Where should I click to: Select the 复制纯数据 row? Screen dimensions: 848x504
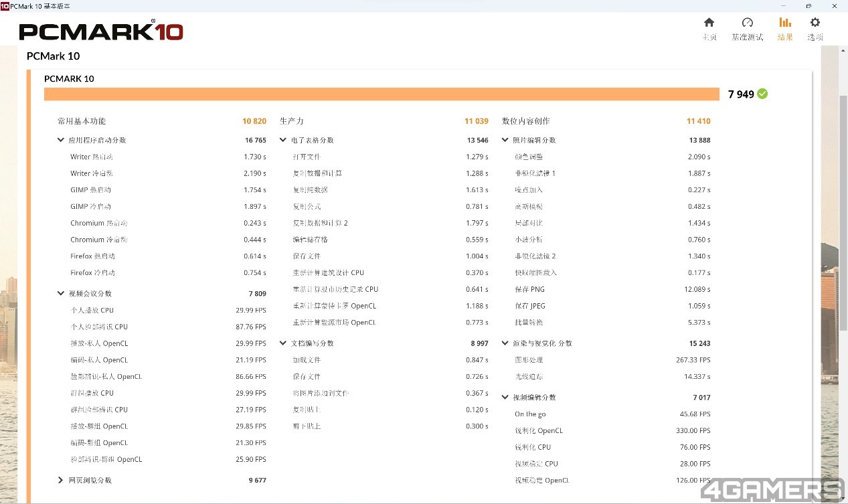pos(390,190)
